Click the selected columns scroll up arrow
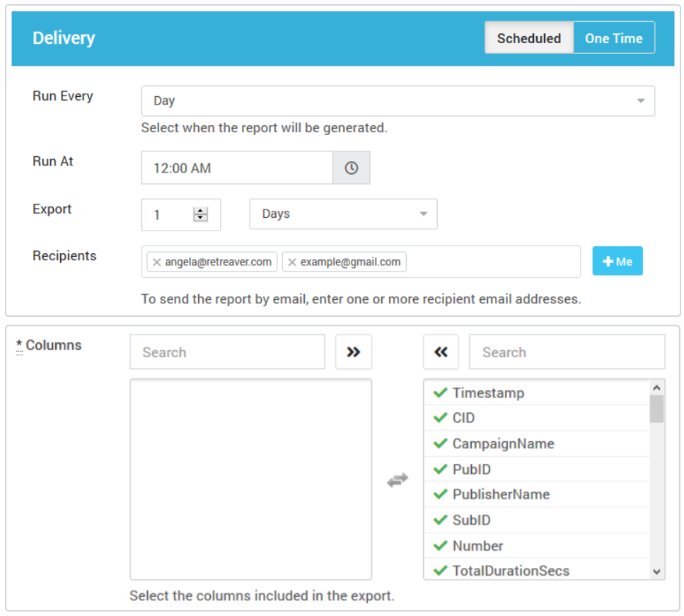 (656, 388)
